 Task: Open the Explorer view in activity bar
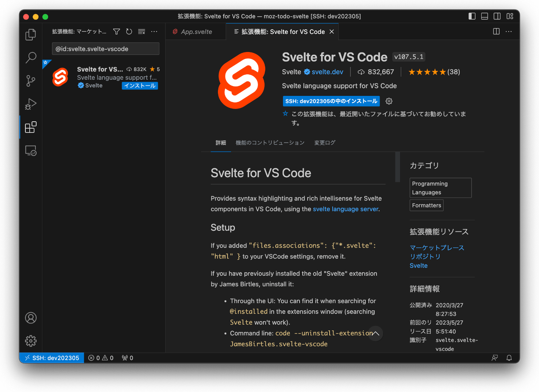(31, 35)
